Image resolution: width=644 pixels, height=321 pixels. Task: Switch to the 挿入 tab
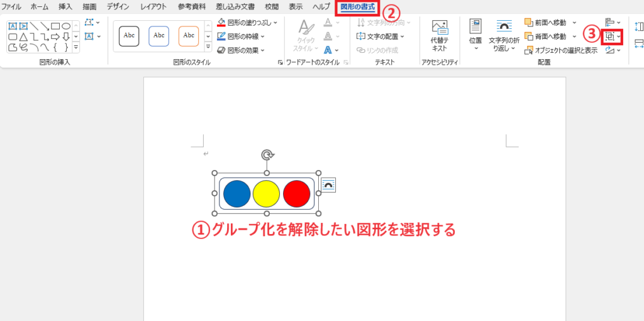pos(65,6)
